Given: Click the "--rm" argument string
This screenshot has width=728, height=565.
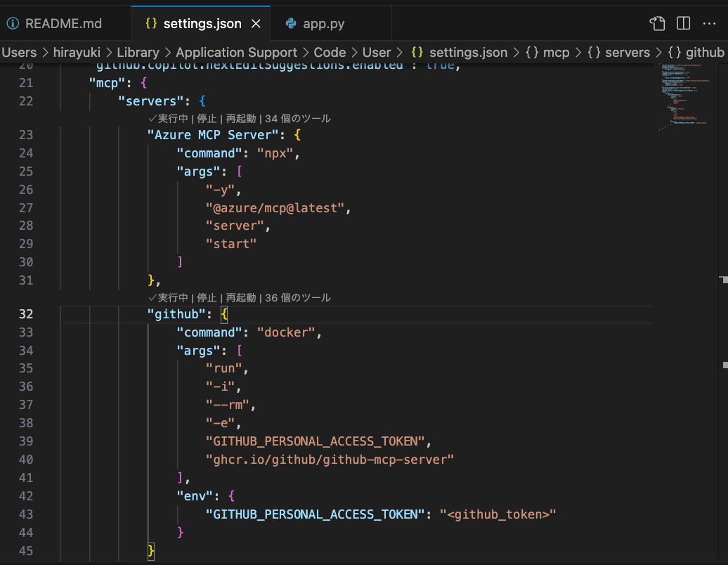Looking at the screenshot, I should click(x=228, y=405).
